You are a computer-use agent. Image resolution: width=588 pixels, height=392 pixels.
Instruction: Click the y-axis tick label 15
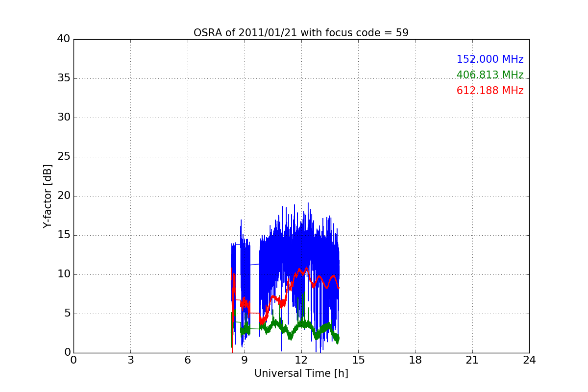point(64,235)
